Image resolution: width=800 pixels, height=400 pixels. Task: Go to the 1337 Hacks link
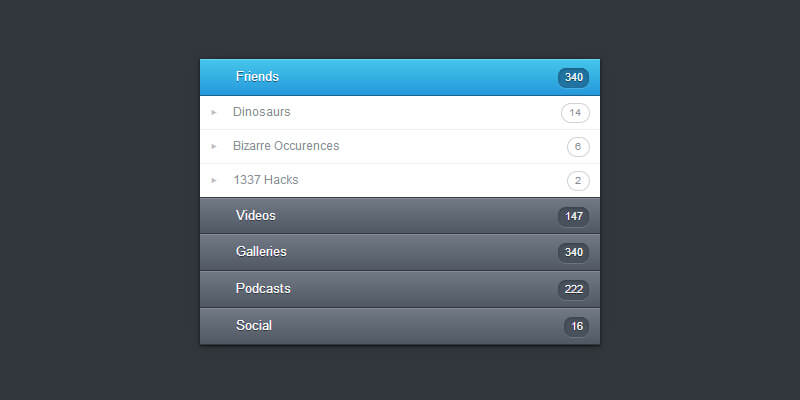pyautogui.click(x=266, y=180)
